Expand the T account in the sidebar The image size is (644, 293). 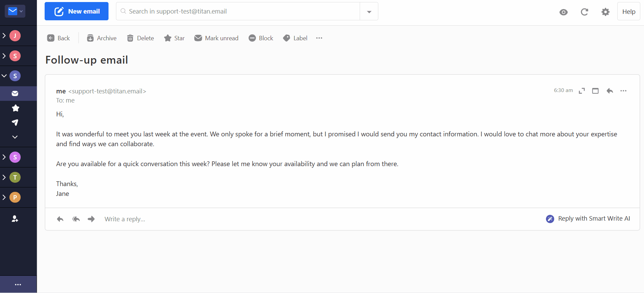coord(4,177)
